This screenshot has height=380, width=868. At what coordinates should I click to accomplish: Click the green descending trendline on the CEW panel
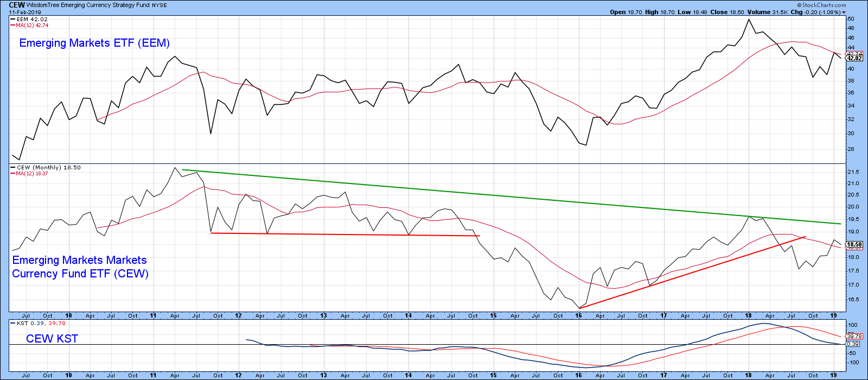[511, 197]
